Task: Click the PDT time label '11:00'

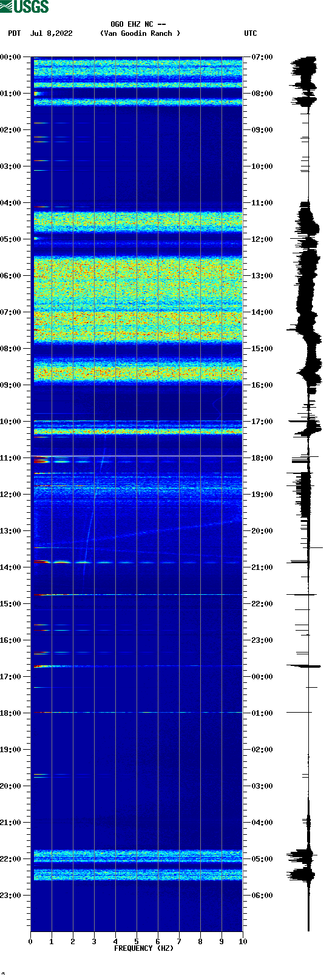Action: pos(10,458)
